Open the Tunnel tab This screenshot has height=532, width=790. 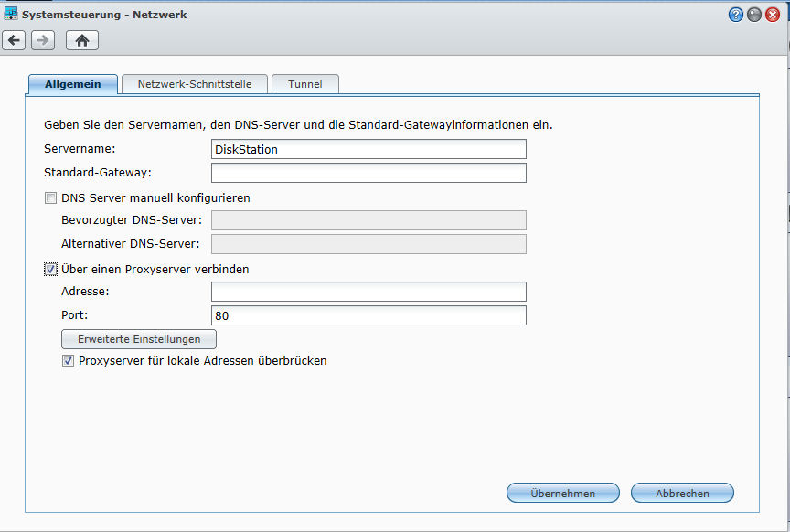[304, 84]
